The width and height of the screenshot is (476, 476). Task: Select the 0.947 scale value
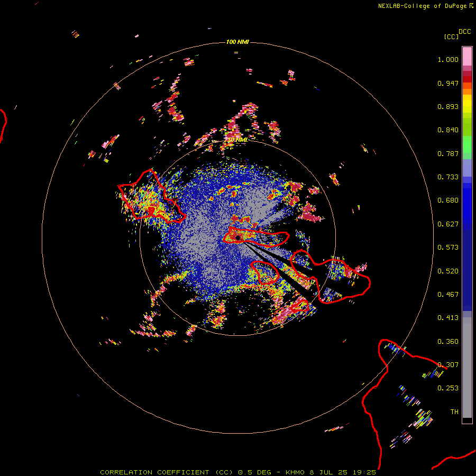(x=448, y=83)
